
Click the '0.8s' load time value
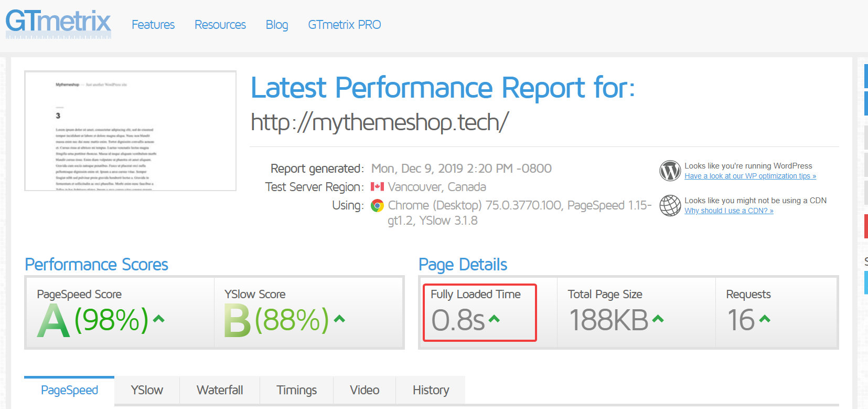coord(458,320)
